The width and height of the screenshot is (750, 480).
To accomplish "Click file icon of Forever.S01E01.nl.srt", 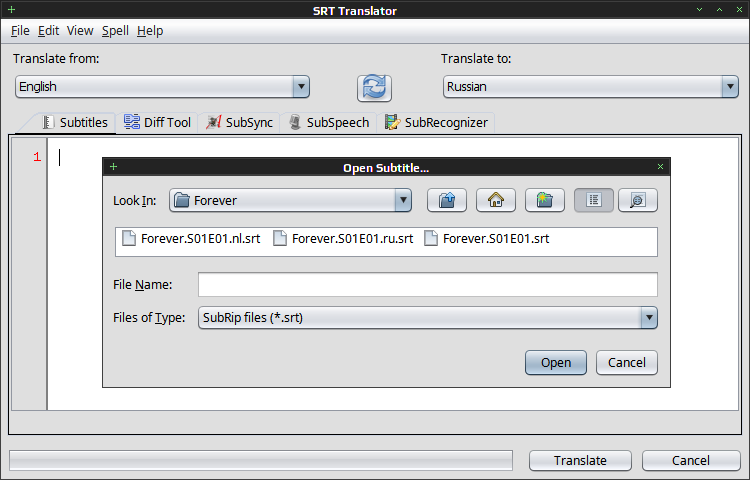I will (129, 238).
